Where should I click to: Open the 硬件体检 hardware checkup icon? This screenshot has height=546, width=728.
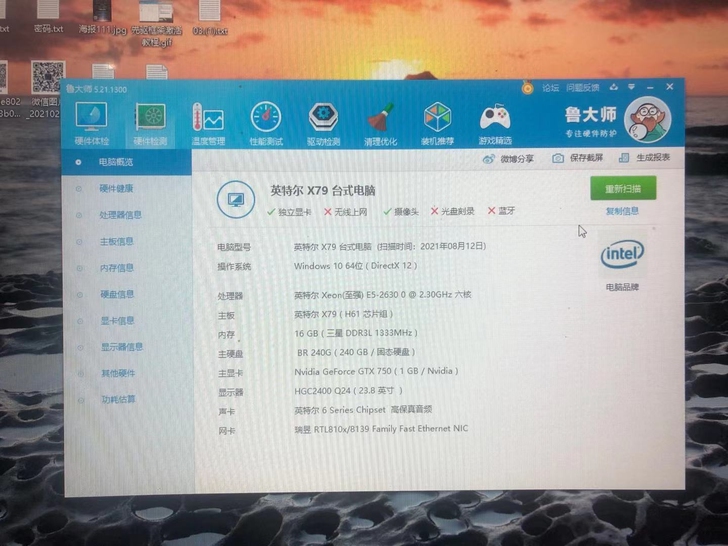(92, 123)
